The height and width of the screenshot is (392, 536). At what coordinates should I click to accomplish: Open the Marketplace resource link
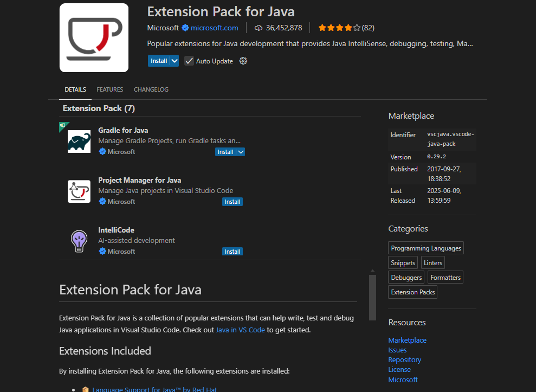407,340
